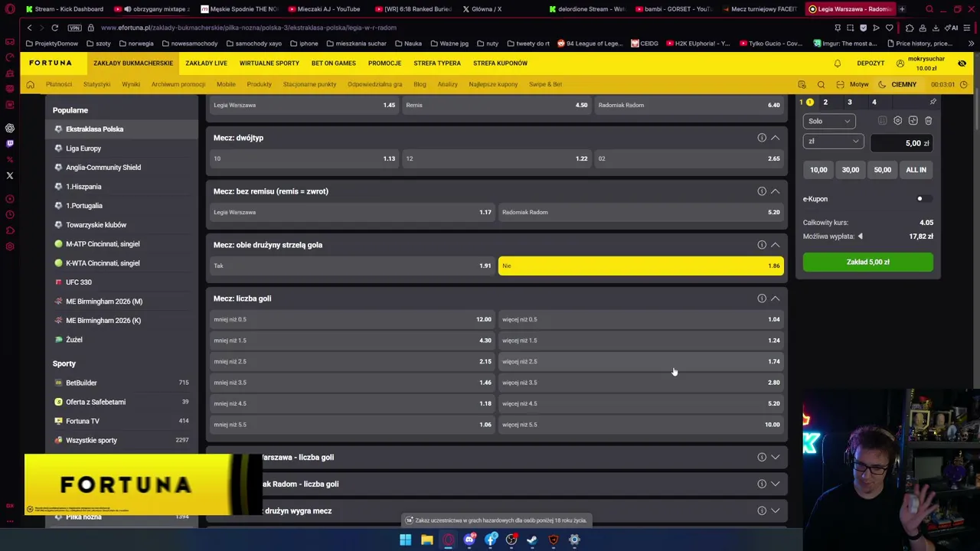Hide account balance with the eye icon

click(962, 64)
